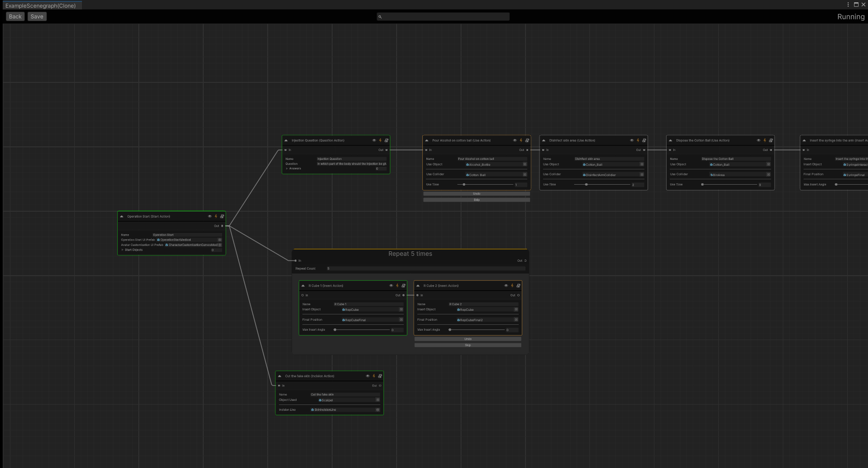Click the duplicate icon on Disinfect skin area node

coord(643,140)
